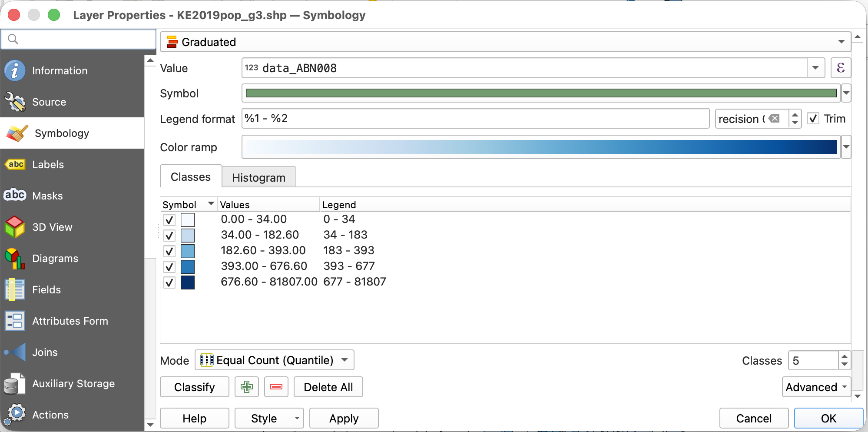This screenshot has height=432, width=868.
Task: Expand the Value field dropdown arrow
Action: [x=815, y=68]
